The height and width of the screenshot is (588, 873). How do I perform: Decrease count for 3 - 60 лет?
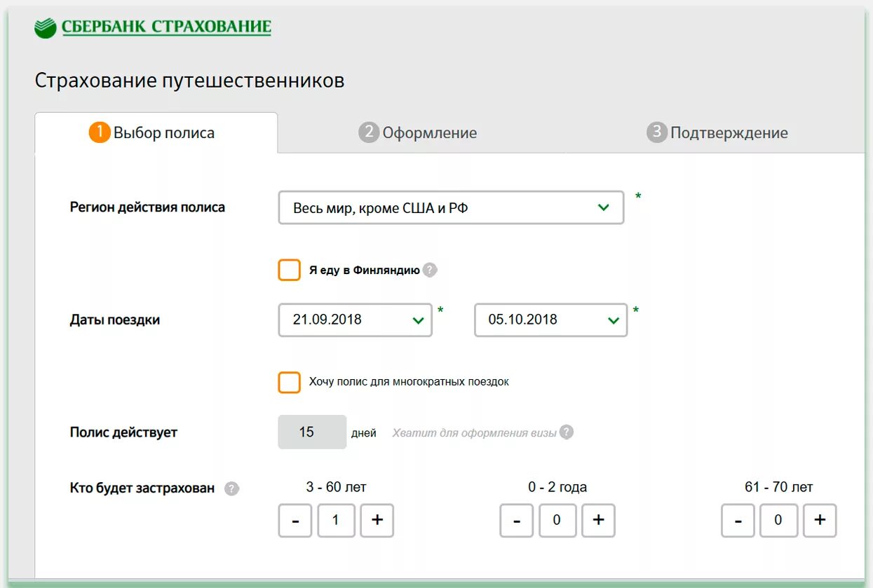pos(295,521)
